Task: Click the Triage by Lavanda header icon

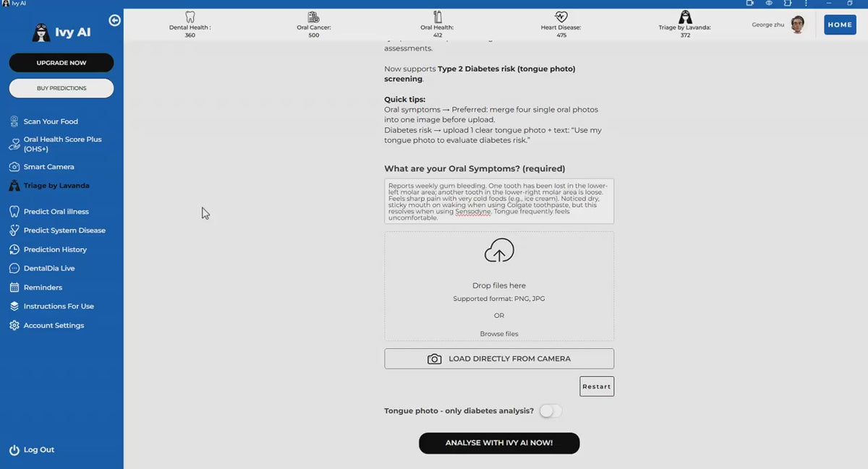Action: (x=685, y=17)
